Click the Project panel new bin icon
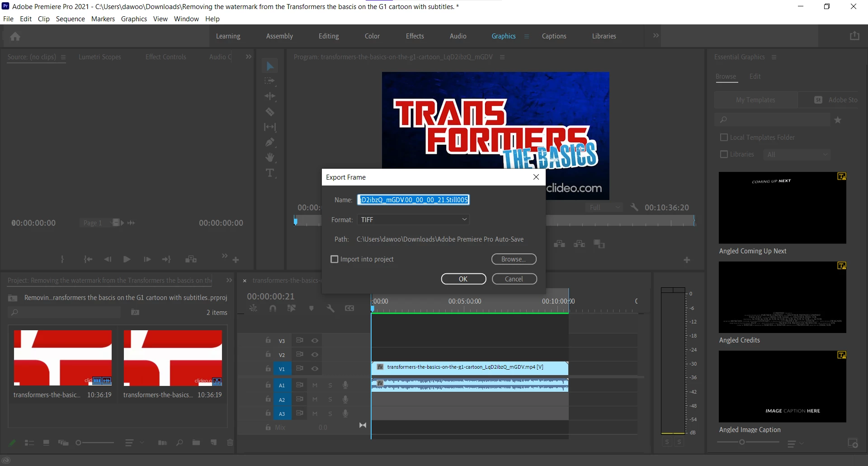 [x=196, y=442]
